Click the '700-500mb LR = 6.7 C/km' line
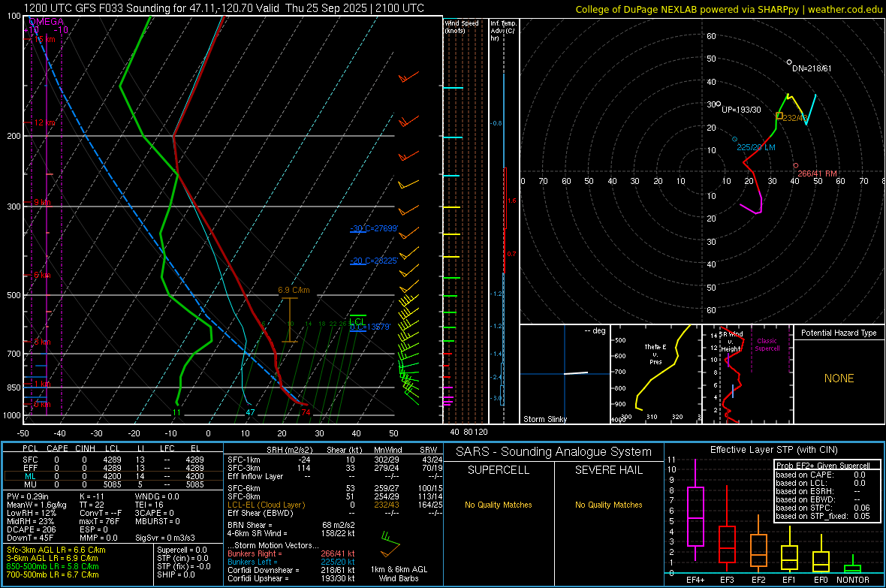 (x=53, y=574)
